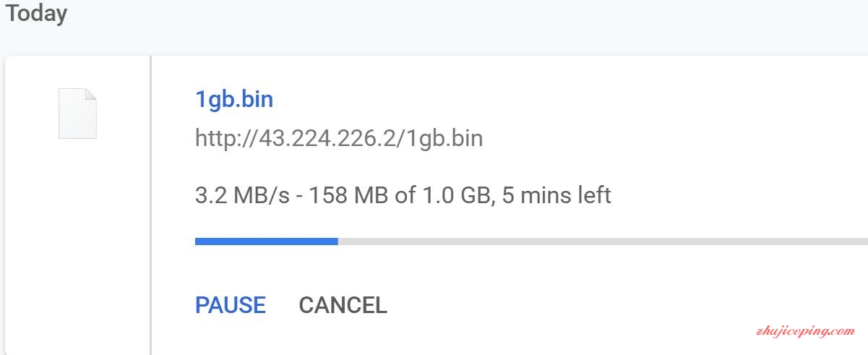Click the vertical divider beside file icon
This screenshot has width=868, height=355.
(x=150, y=205)
